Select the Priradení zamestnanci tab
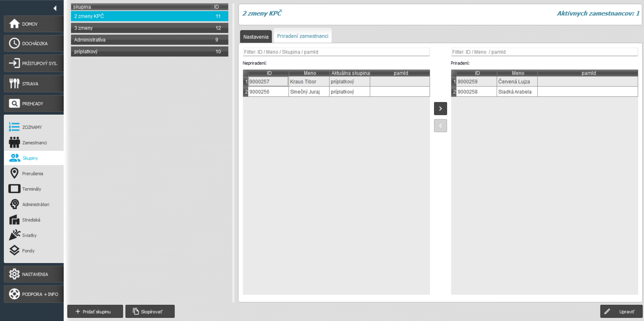The height and width of the screenshot is (321, 644). (302, 36)
